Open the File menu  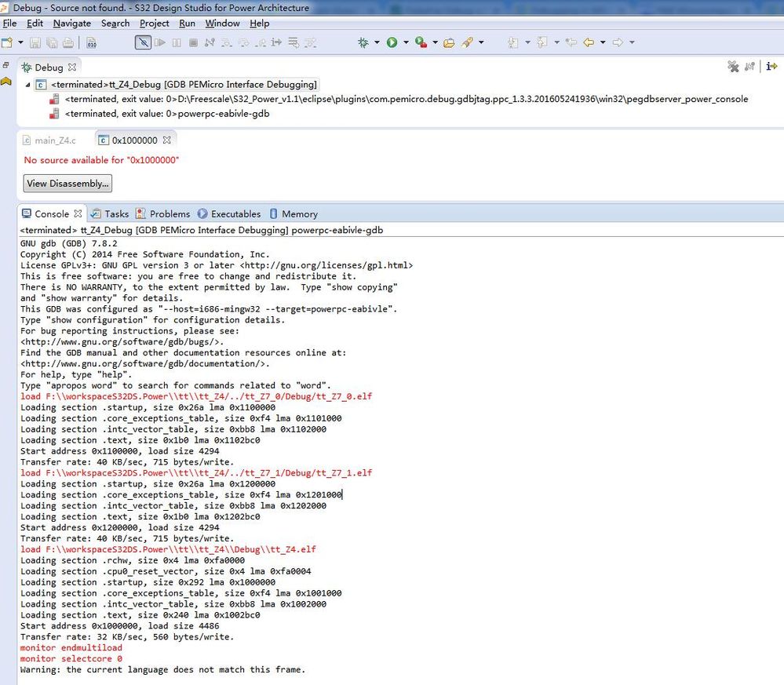pyautogui.click(x=9, y=24)
